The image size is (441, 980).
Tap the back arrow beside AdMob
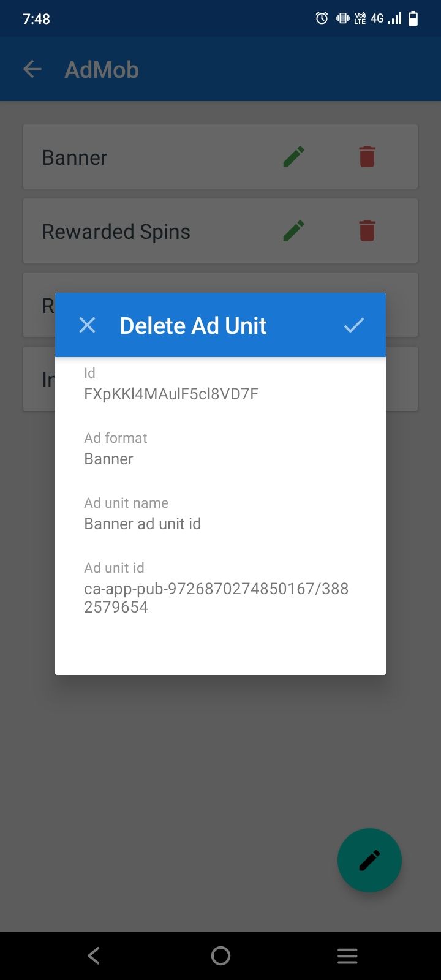pos(32,69)
